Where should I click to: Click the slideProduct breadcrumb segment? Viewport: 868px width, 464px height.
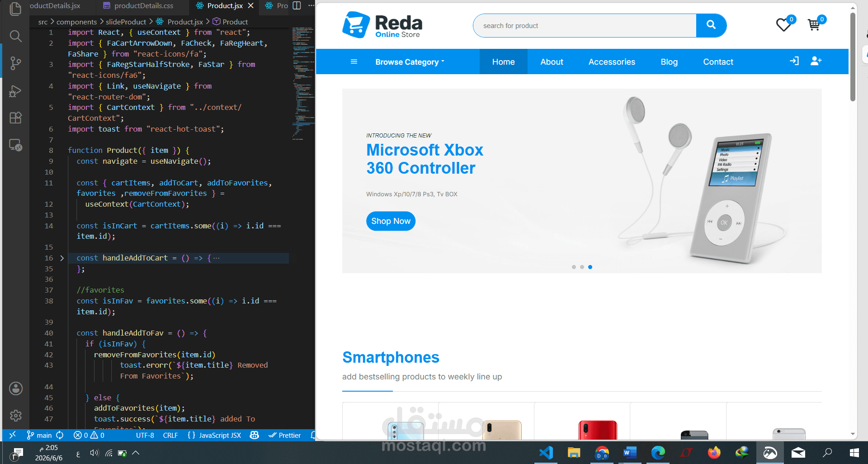coord(126,22)
